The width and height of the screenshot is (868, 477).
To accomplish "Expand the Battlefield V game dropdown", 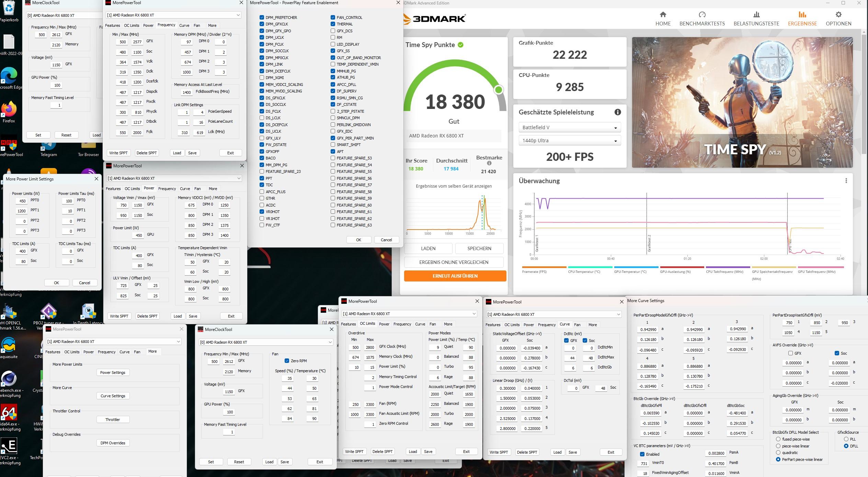I will [570, 127].
